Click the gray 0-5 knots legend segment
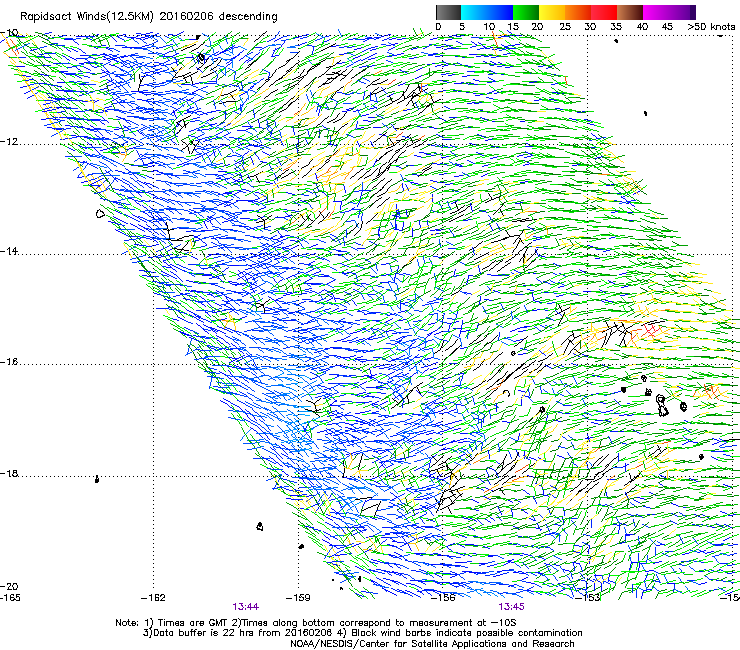The width and height of the screenshot is (740, 650). [448, 12]
